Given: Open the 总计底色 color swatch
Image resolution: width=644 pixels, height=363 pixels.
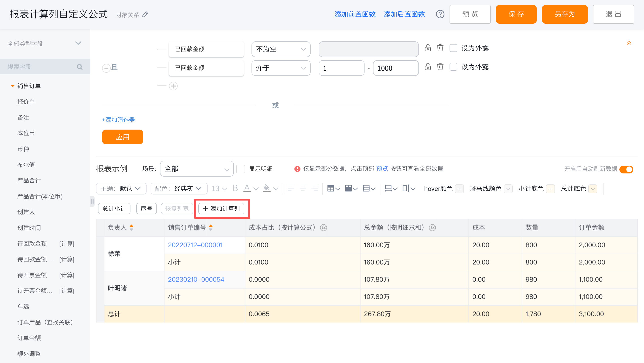Looking at the screenshot, I should tap(593, 189).
